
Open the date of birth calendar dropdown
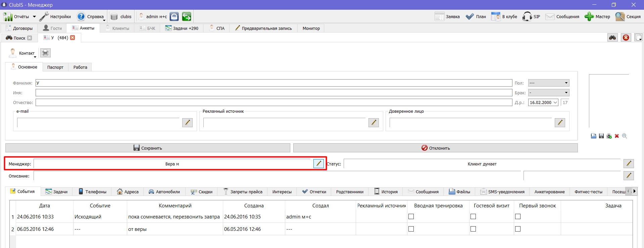pos(555,102)
